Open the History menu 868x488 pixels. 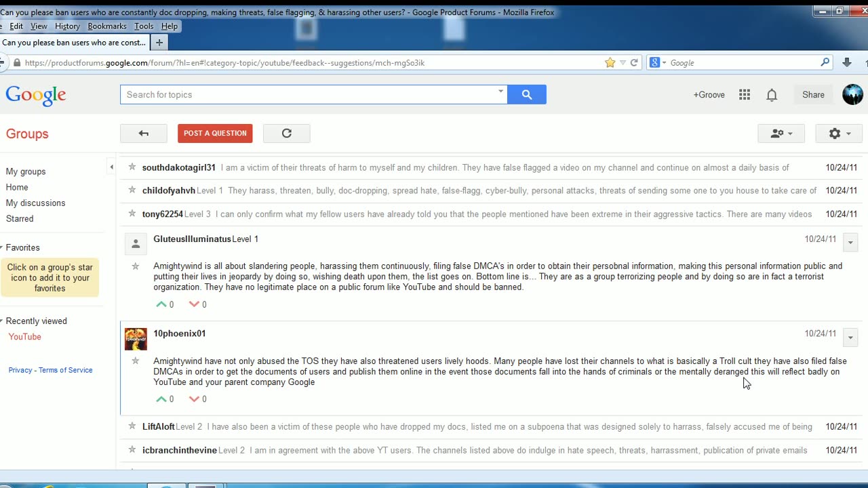(x=67, y=26)
